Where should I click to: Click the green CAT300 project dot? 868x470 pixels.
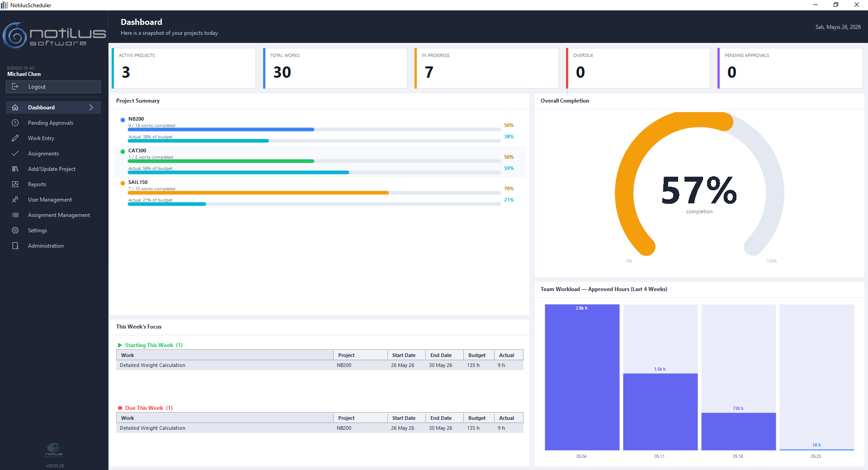point(123,151)
